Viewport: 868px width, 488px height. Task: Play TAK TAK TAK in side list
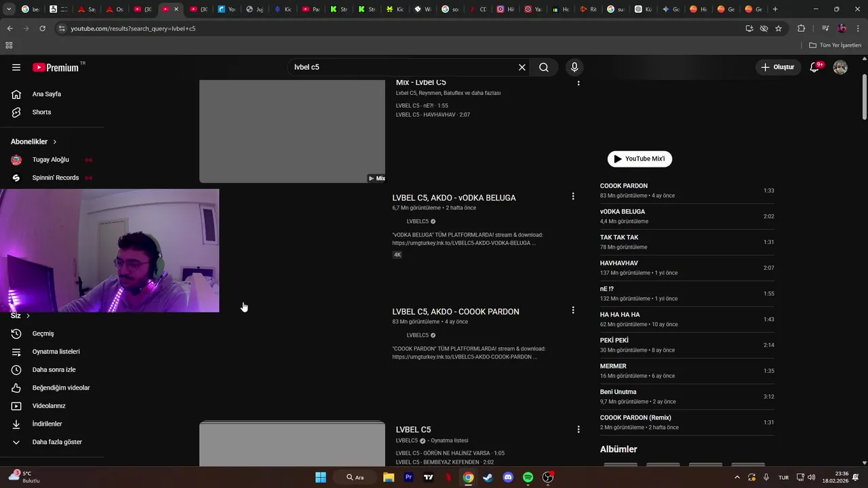pos(687,242)
